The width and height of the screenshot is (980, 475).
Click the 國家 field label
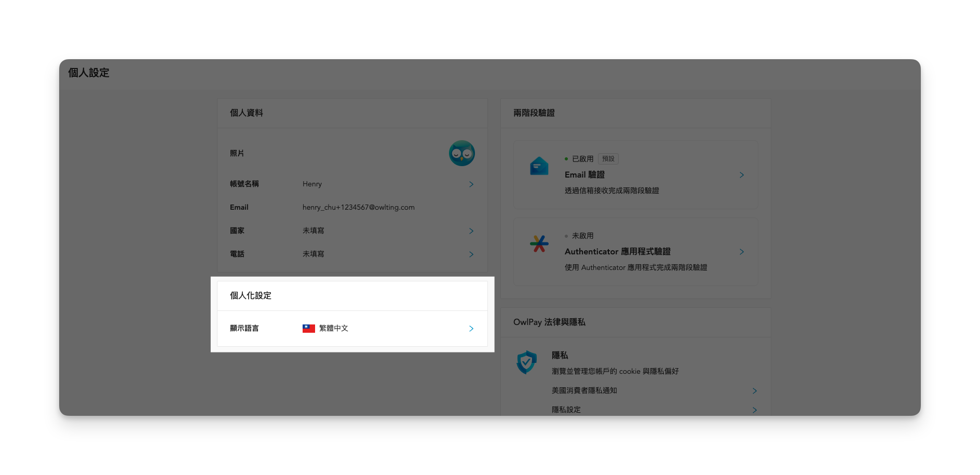click(237, 230)
